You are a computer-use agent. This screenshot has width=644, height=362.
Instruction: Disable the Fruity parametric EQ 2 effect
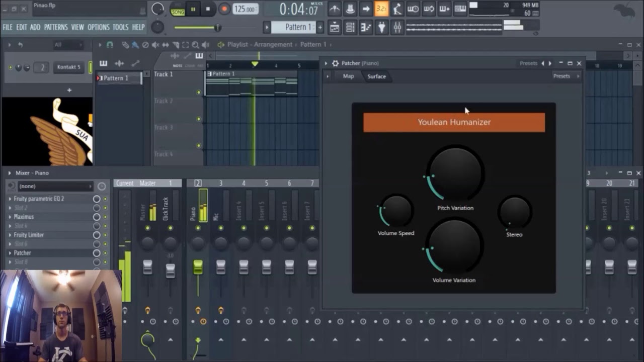105,199
